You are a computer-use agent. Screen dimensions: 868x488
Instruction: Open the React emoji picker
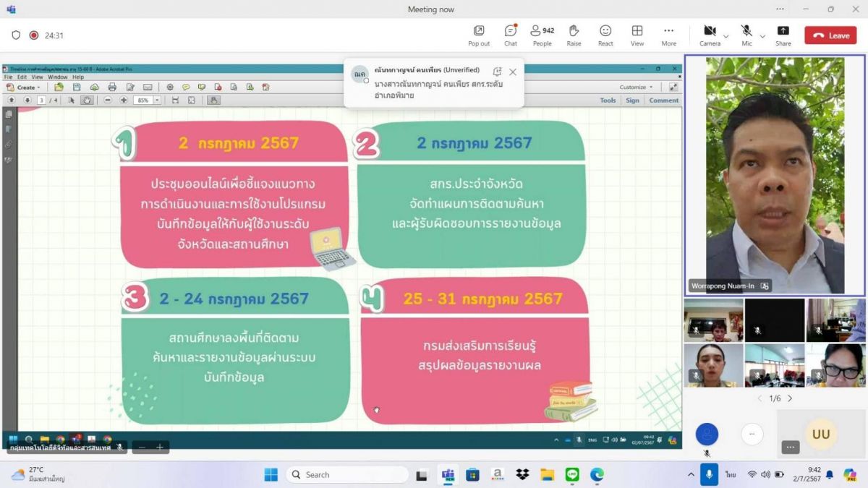pyautogui.click(x=605, y=35)
